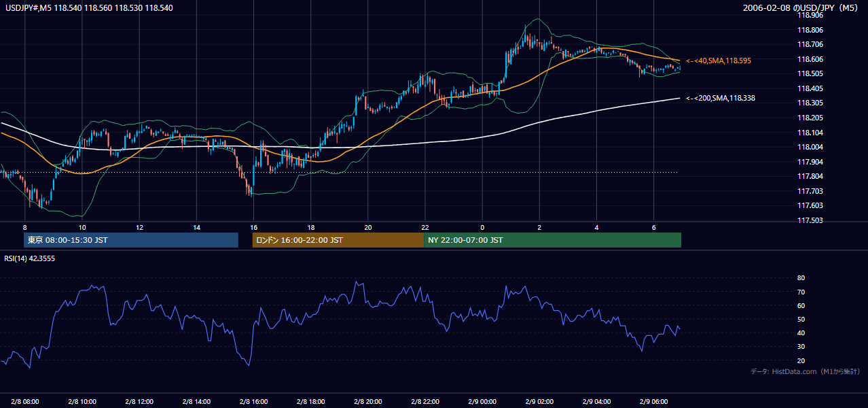Screen dimensions: 868x408
Task: Click the データ: HistData.com source credit
Action: pos(806,371)
